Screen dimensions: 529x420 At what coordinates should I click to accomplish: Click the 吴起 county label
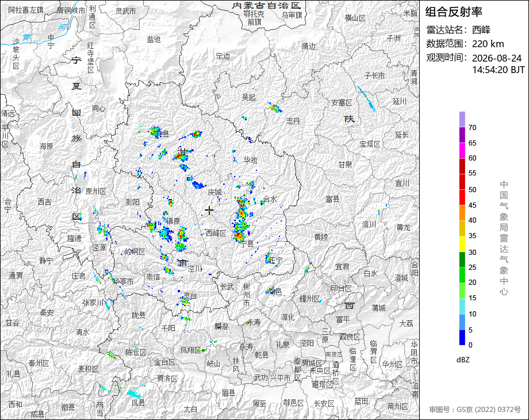pyautogui.click(x=248, y=97)
